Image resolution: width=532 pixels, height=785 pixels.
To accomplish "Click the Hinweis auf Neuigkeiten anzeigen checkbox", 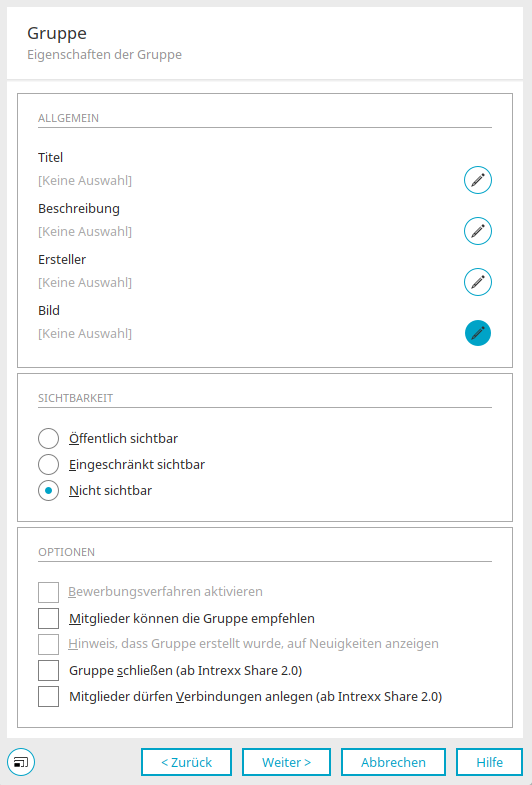I will pos(49,644).
